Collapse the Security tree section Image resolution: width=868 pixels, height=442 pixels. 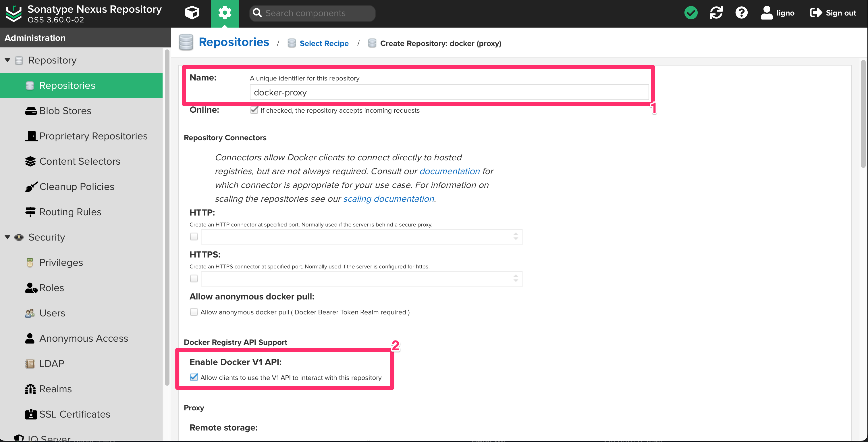tap(7, 237)
